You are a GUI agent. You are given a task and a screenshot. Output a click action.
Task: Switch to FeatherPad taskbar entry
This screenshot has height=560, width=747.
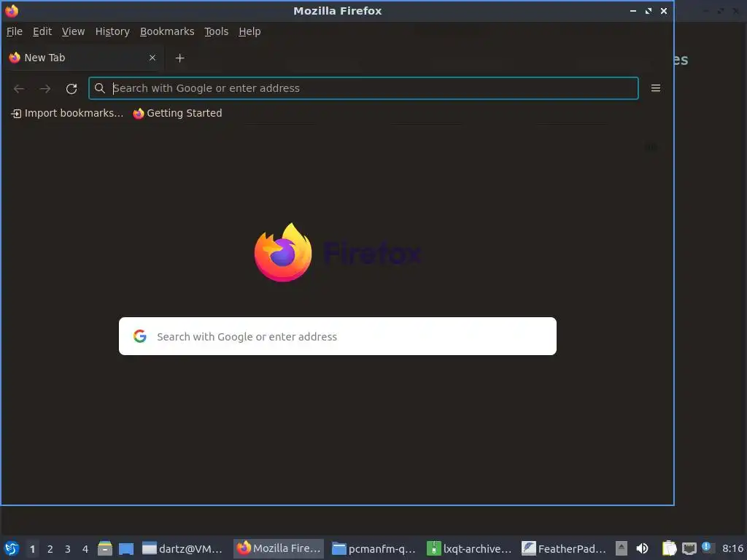tap(565, 548)
